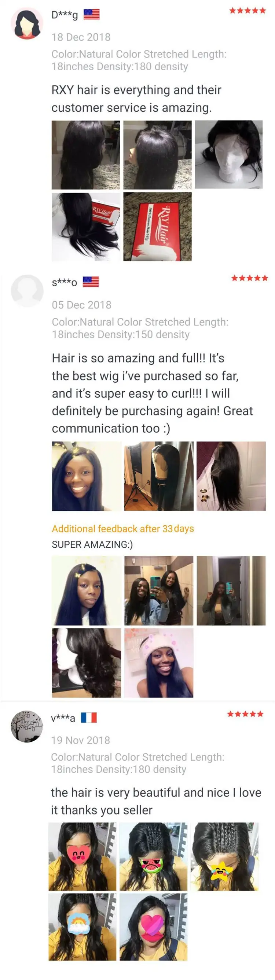275x980 pixels.
Task: Click the US flag next to D***g
Action: (91, 14)
